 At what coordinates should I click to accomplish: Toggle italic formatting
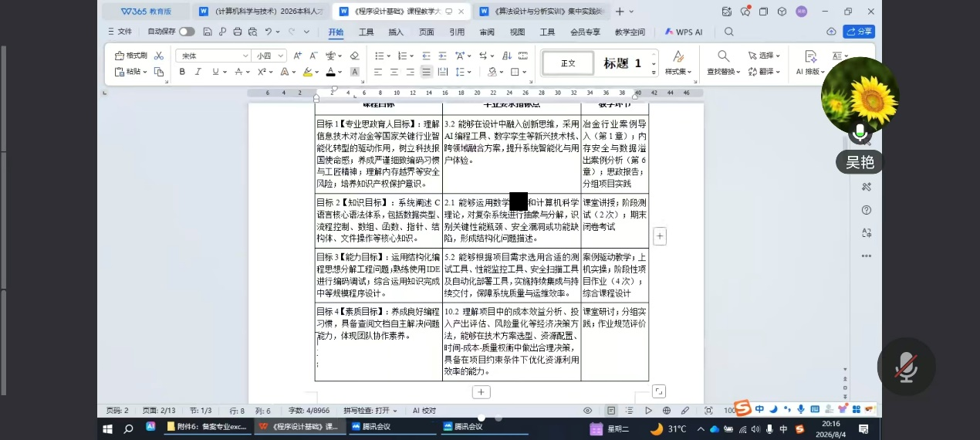click(199, 72)
